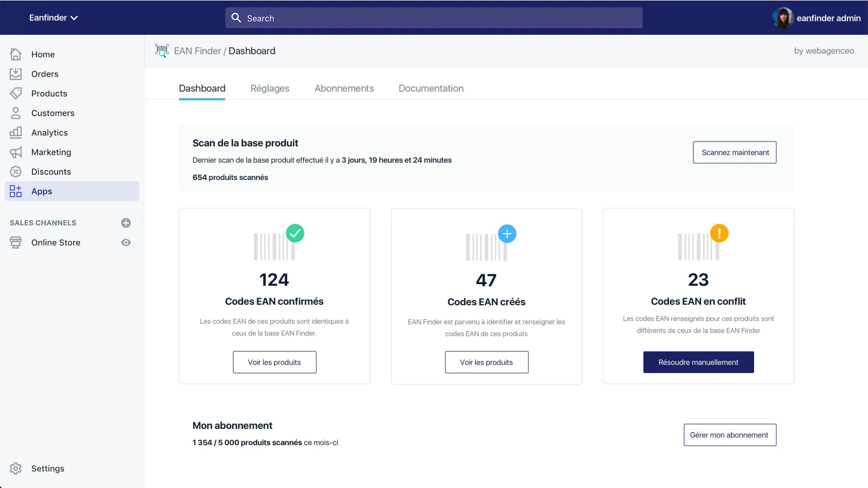868x488 pixels.
Task: Click the Mon abonnement heading
Action: click(x=232, y=426)
